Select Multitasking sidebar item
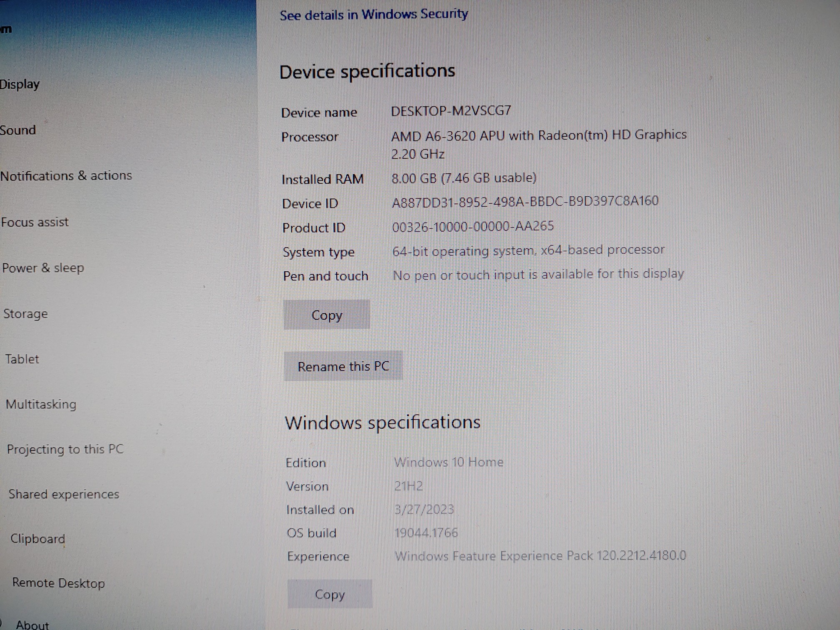 41,404
